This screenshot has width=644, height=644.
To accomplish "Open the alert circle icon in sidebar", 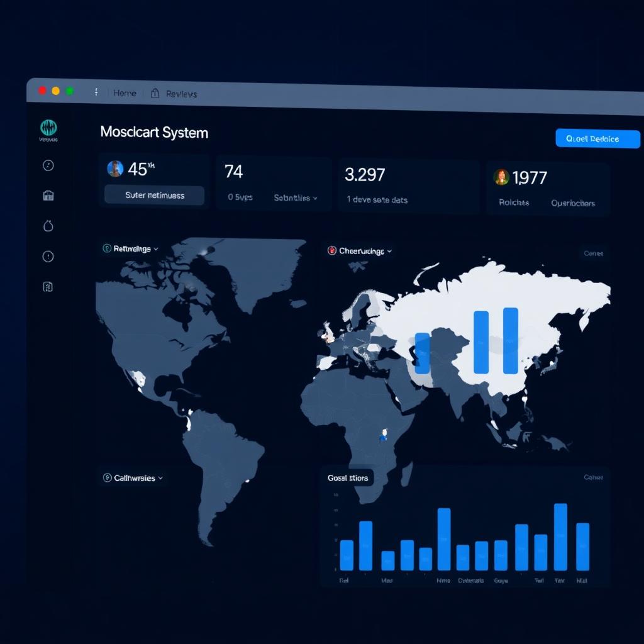I will click(x=48, y=256).
